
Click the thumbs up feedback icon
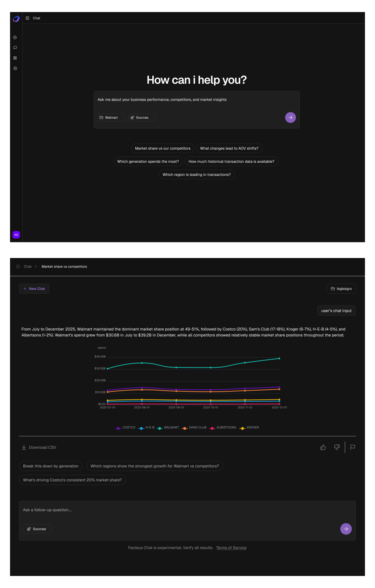point(323,447)
